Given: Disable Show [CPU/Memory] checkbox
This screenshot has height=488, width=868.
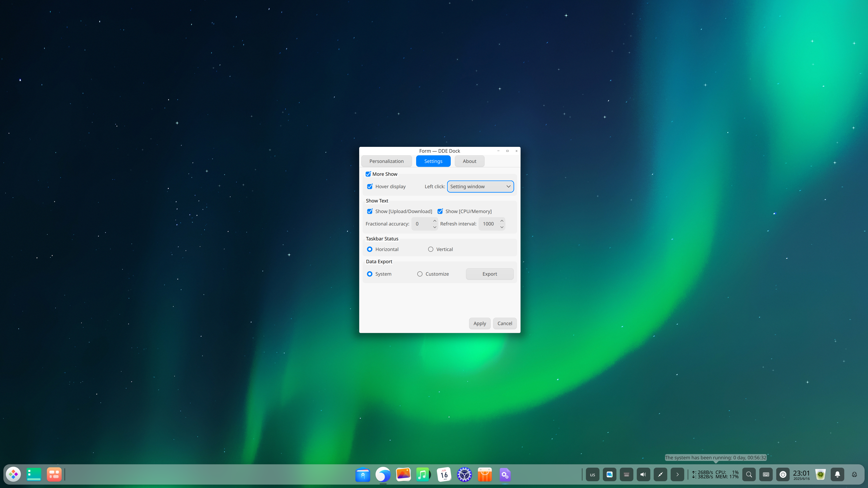Looking at the screenshot, I should click(440, 211).
